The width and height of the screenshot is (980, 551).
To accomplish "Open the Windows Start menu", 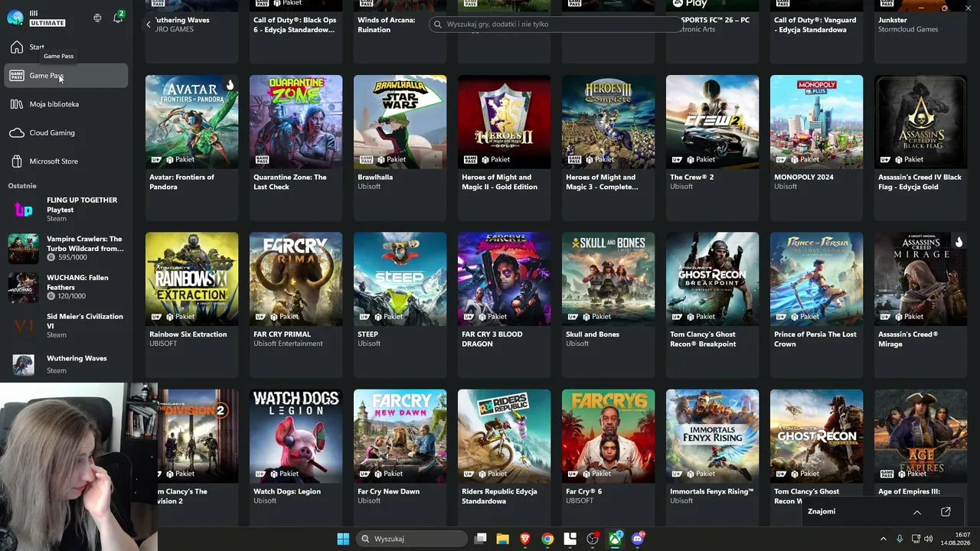I will [x=343, y=539].
